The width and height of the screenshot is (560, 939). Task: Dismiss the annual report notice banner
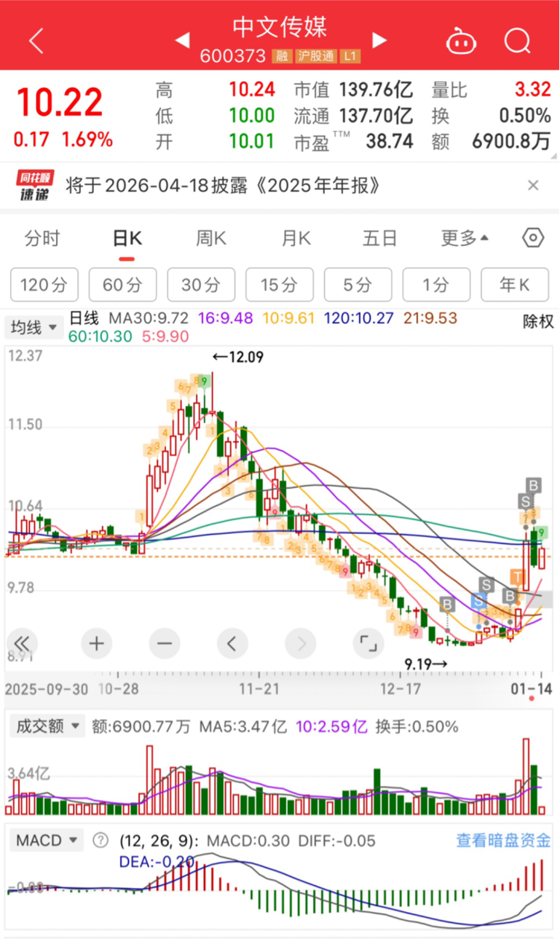click(x=533, y=186)
